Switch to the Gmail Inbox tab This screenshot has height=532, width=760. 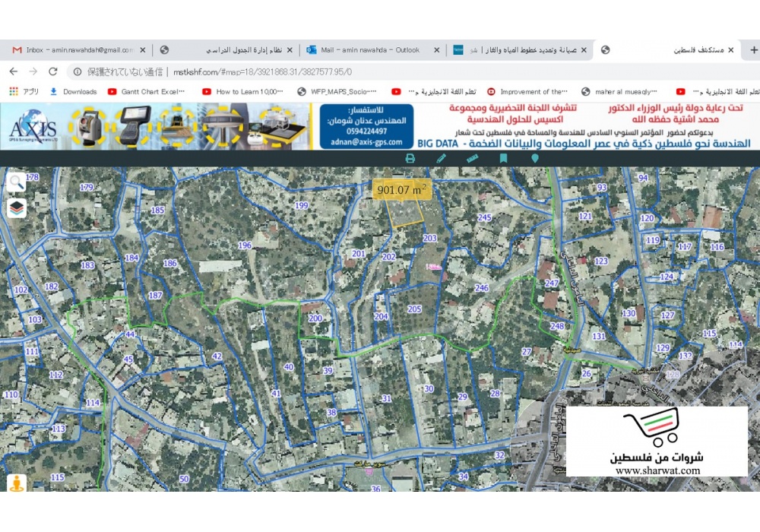[74, 50]
